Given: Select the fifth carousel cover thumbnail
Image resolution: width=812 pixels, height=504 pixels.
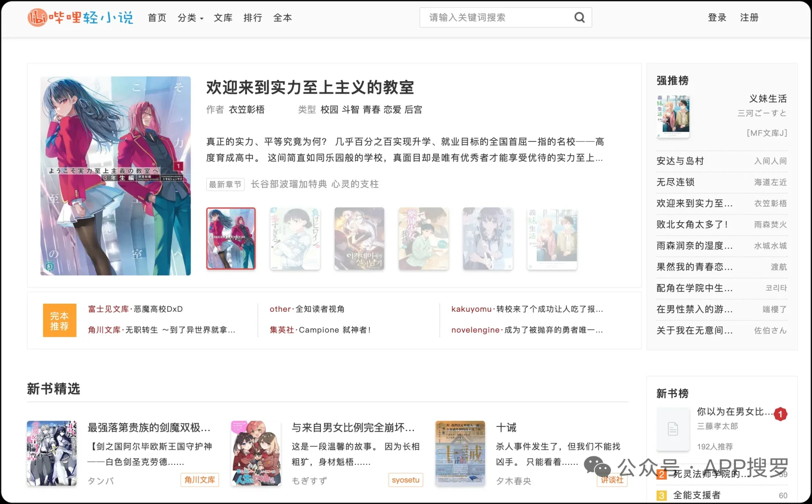Looking at the screenshot, I should tap(488, 238).
